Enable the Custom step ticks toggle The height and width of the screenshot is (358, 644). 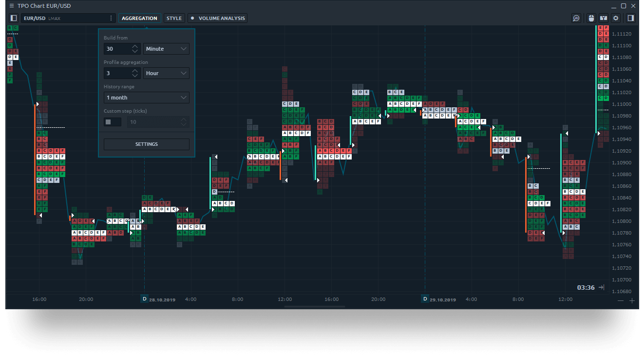point(112,122)
